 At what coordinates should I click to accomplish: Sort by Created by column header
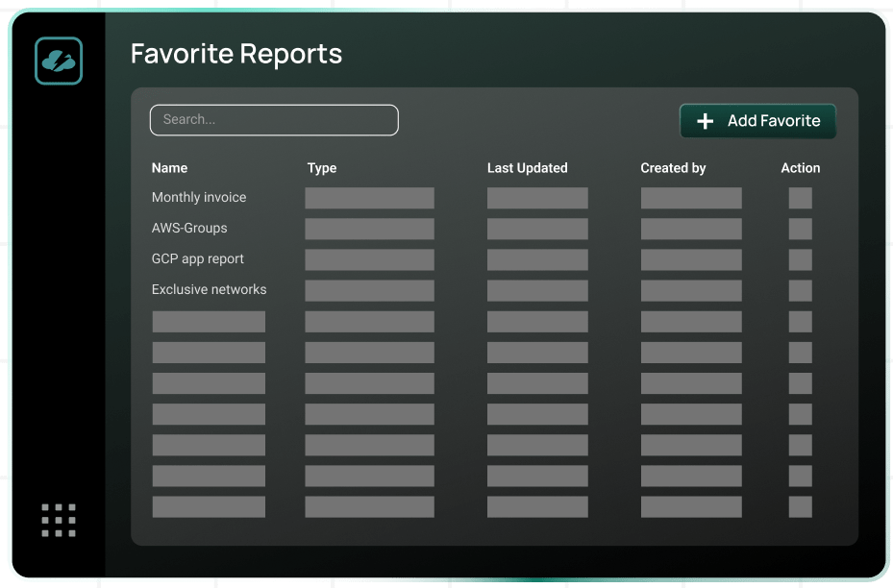[673, 168]
